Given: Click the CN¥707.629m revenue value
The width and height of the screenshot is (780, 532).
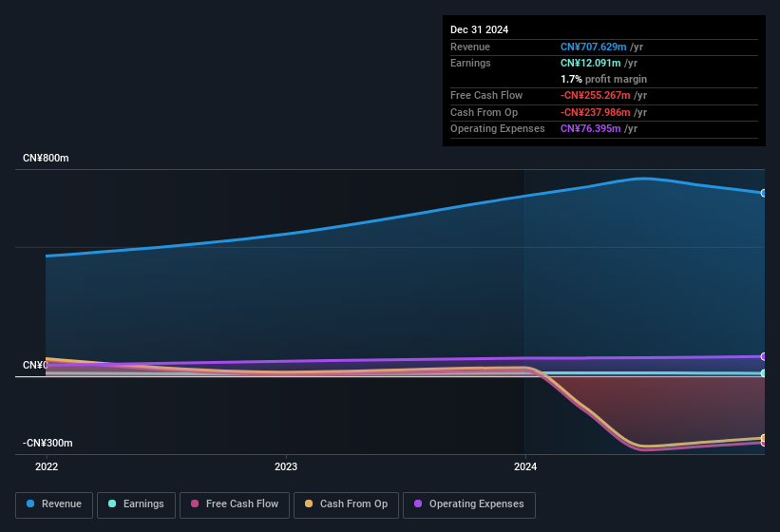Looking at the screenshot, I should point(594,47).
